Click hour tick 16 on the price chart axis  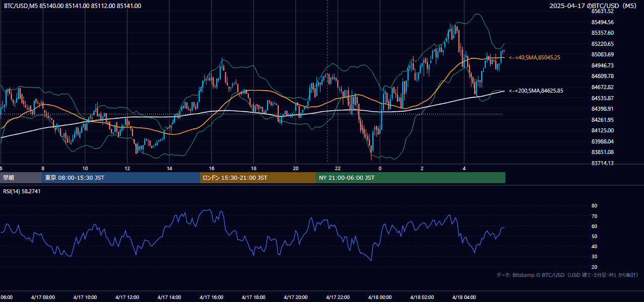212,168
